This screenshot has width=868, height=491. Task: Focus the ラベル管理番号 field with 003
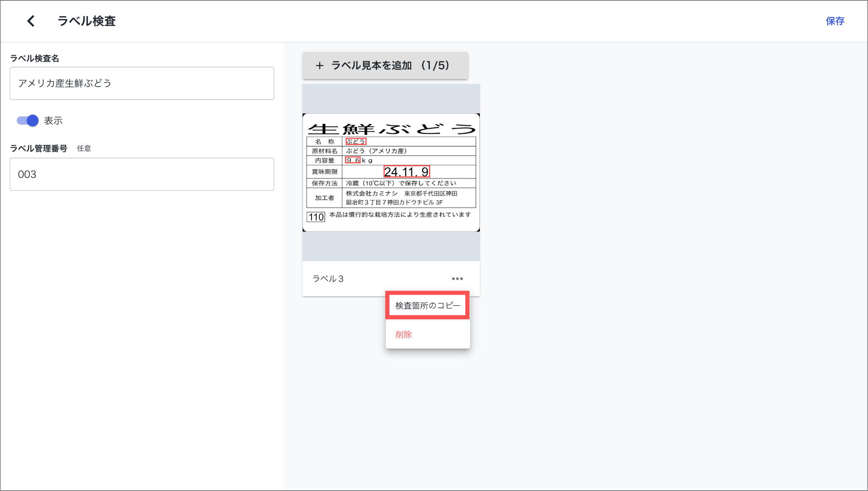pos(142,174)
